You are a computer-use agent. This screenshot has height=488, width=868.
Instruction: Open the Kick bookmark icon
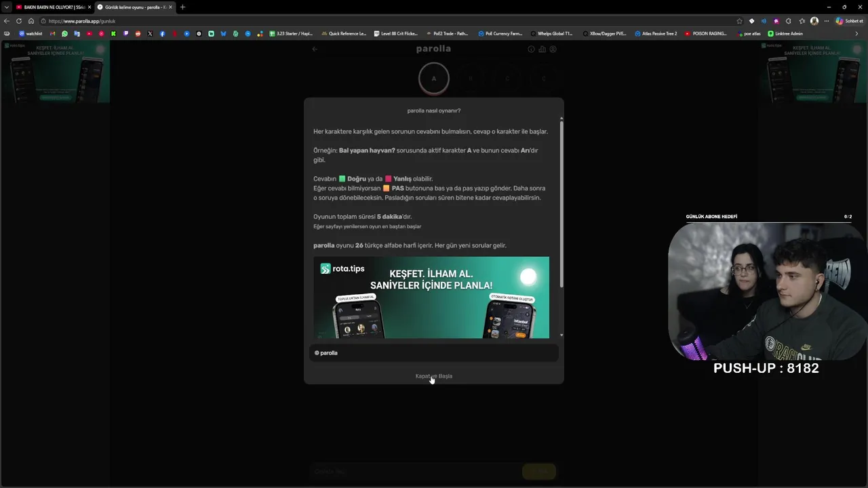(114, 33)
